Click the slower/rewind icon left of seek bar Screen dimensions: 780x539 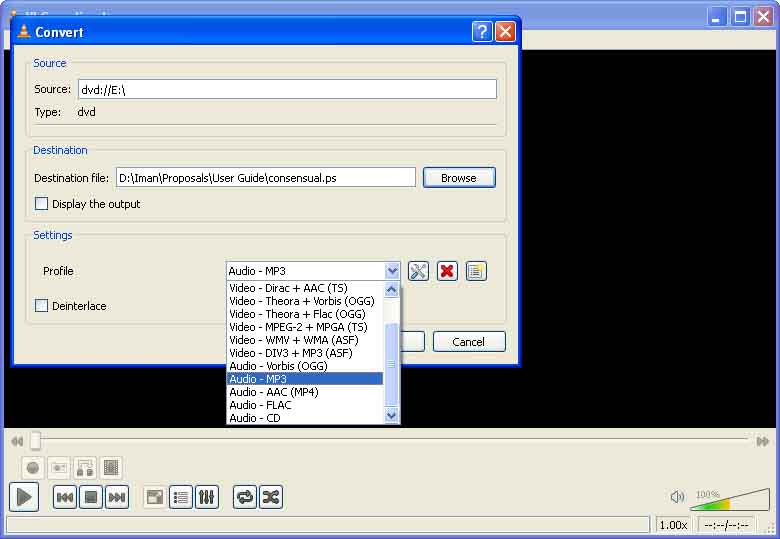[x=17, y=442]
